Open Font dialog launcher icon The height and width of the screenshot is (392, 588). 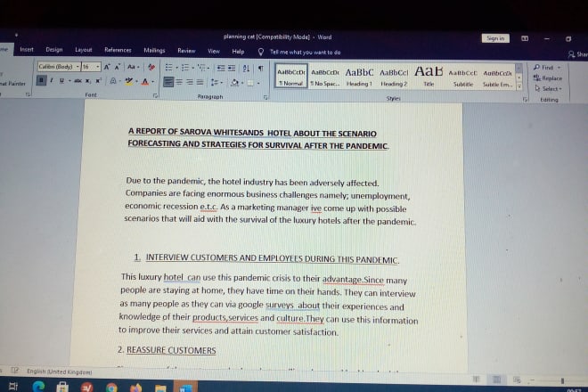[155, 96]
